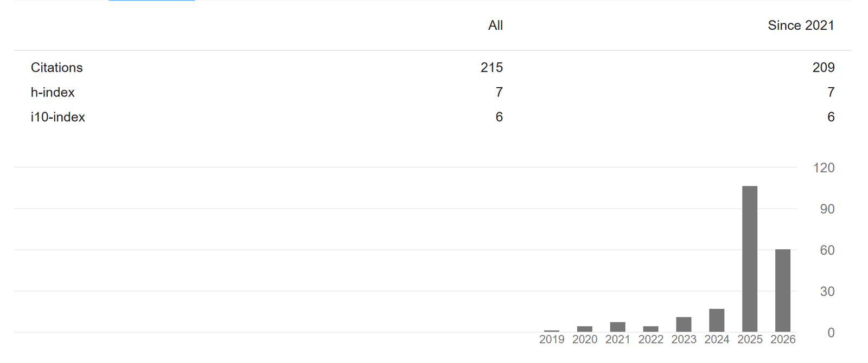Viewport: 868px width, 363px height.
Task: Click the 2024 citations bar
Action: click(x=717, y=320)
